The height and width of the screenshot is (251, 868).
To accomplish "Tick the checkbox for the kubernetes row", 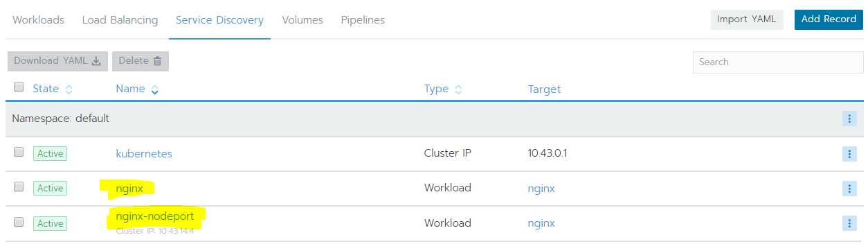I will pyautogui.click(x=19, y=152).
